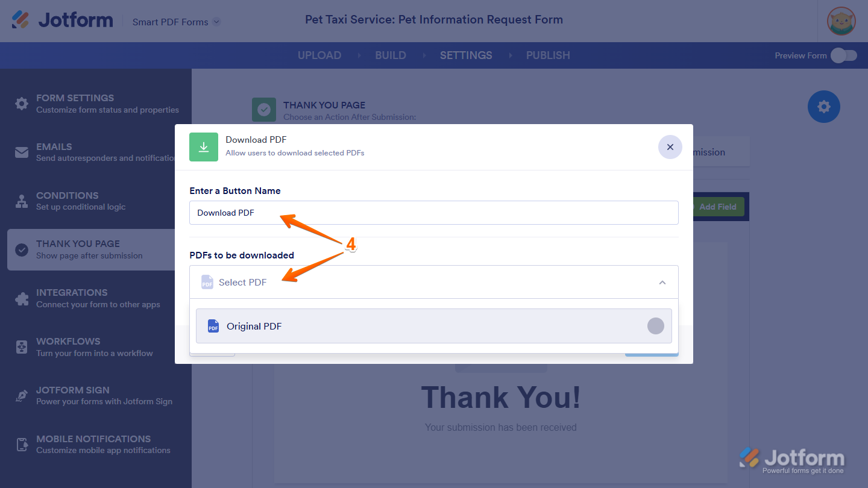868x488 pixels.
Task: Click the Emails envelope icon
Action: tap(22, 152)
